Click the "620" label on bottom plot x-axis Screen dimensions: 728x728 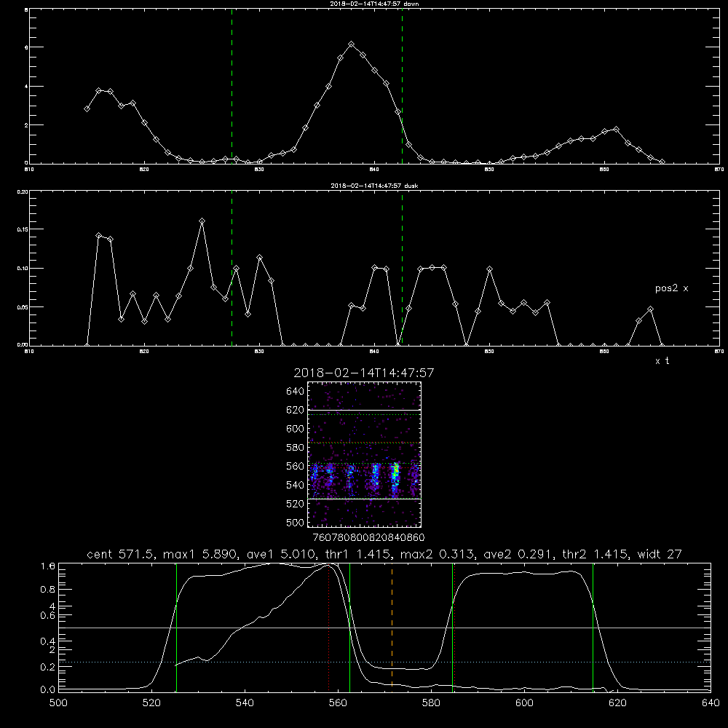tap(617, 703)
